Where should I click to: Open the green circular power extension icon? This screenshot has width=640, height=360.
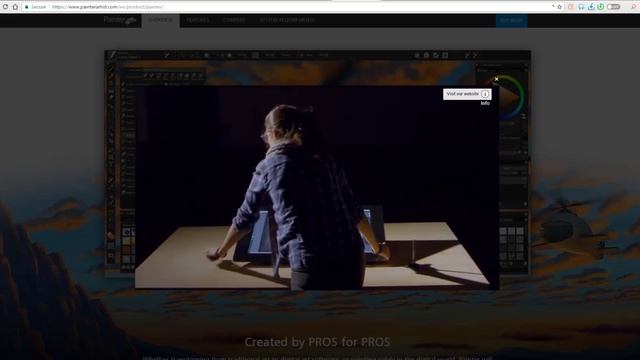pyautogui.click(x=600, y=7)
